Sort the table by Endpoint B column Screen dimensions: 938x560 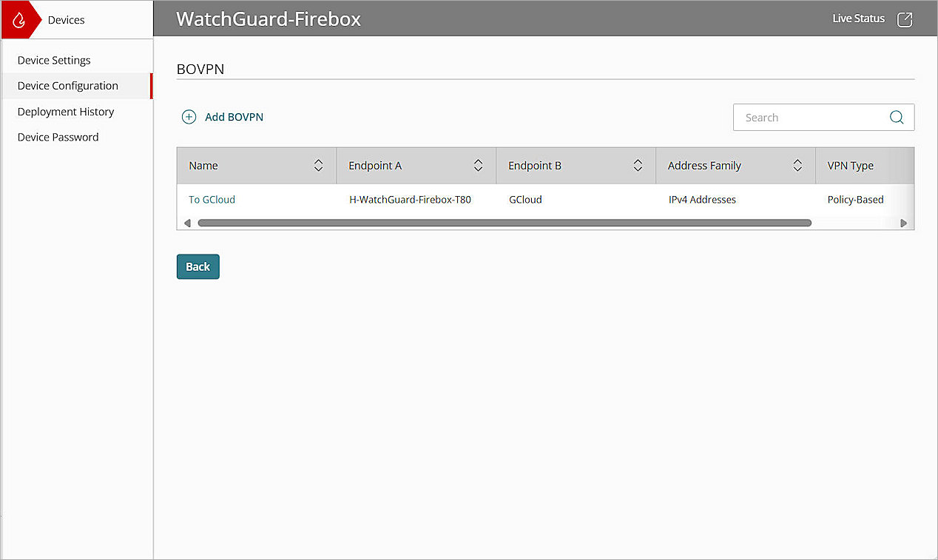[x=638, y=165]
